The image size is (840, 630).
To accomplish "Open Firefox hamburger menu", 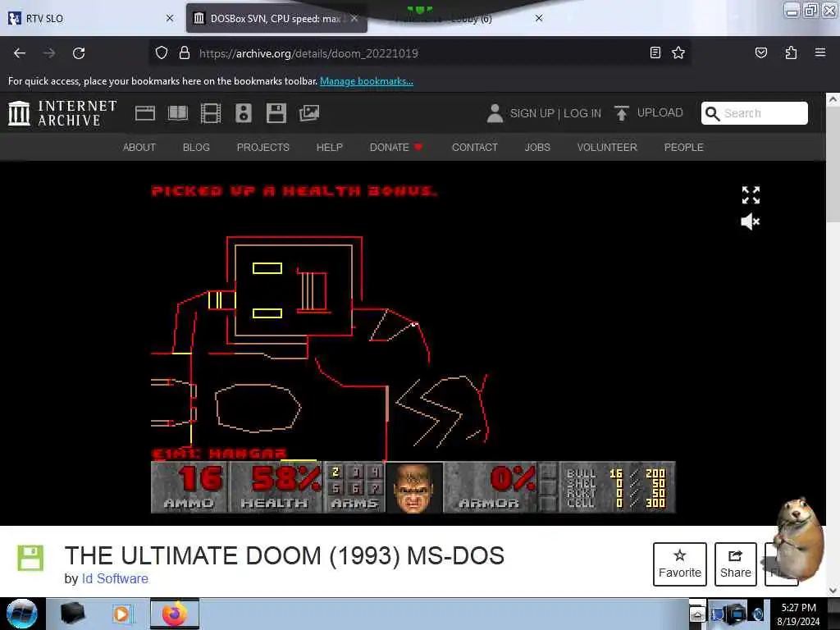I will point(820,52).
